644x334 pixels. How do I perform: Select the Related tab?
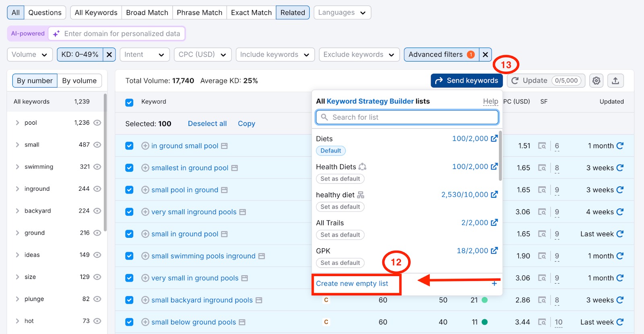[x=293, y=12]
